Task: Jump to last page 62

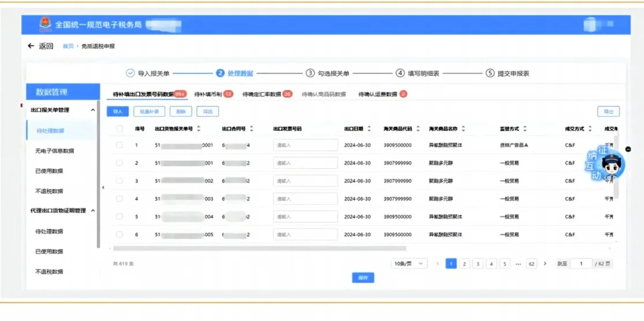Action: click(531, 264)
